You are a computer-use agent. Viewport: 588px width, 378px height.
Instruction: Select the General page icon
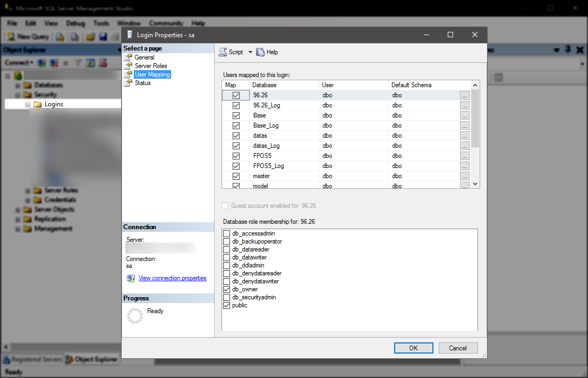(x=128, y=57)
